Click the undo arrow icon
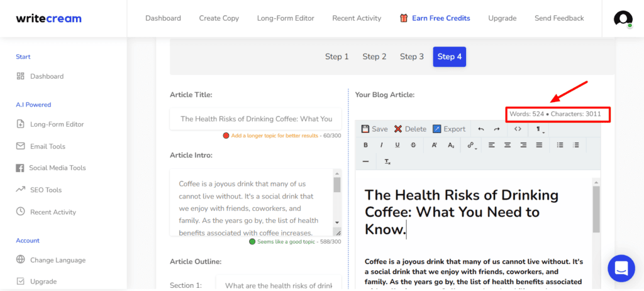The height and width of the screenshot is (291, 644). coord(481,129)
